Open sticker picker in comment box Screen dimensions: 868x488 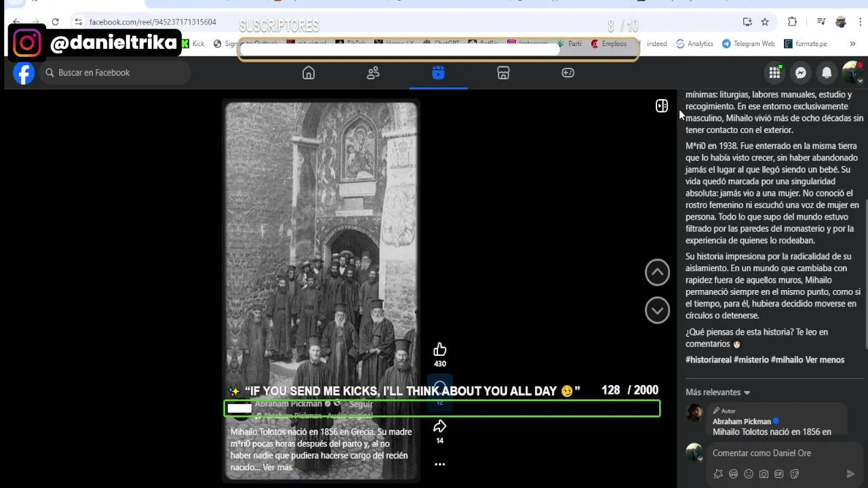coord(794,474)
